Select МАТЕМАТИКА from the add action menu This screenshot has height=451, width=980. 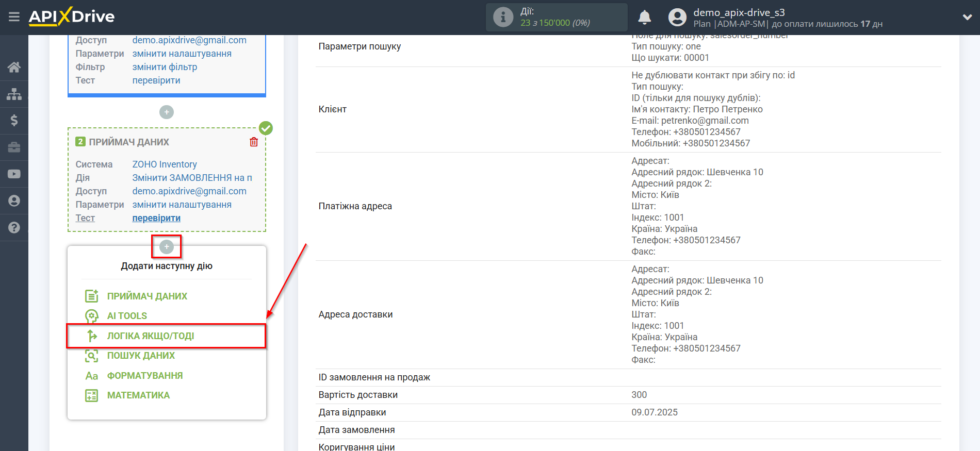(x=138, y=395)
